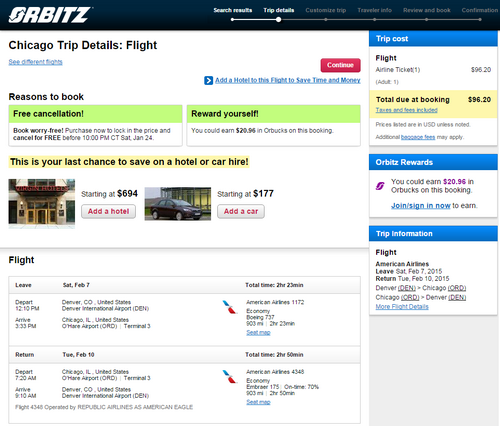Select the Trip details step label
Screen dimensions: 500x426
click(x=279, y=10)
